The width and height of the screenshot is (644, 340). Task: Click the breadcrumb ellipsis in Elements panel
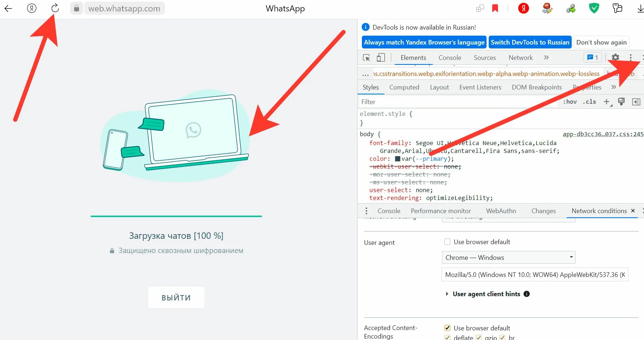(365, 74)
